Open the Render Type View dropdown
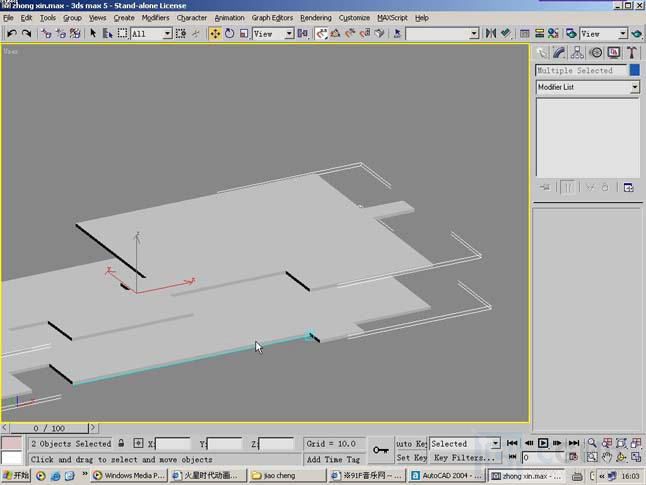 pyautogui.click(x=604, y=34)
